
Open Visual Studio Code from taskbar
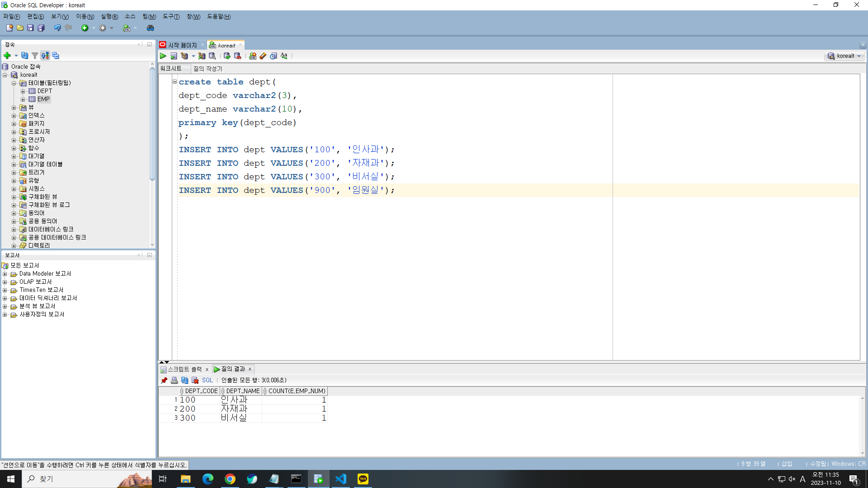click(x=341, y=479)
